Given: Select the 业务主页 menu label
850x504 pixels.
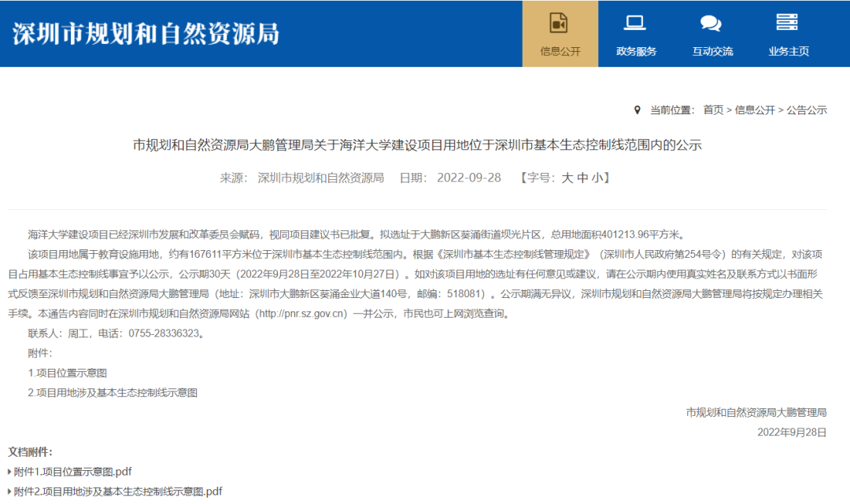Looking at the screenshot, I should (789, 51).
